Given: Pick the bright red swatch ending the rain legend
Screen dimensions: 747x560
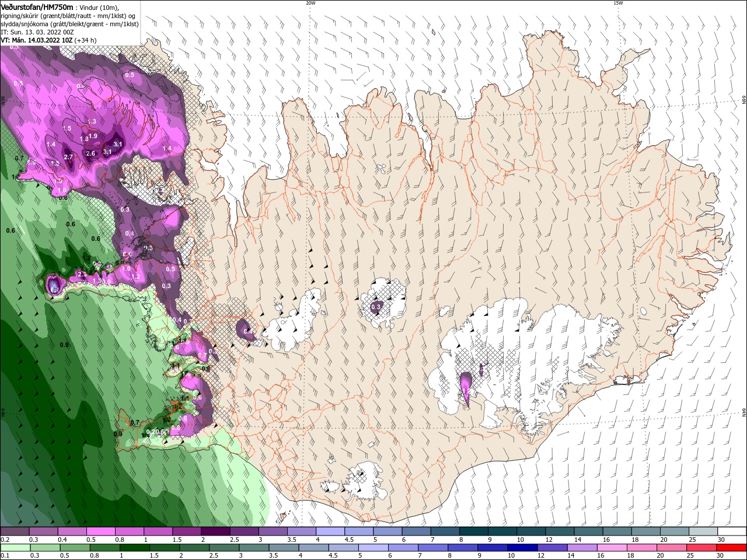Looking at the screenshot, I should pos(732,548).
